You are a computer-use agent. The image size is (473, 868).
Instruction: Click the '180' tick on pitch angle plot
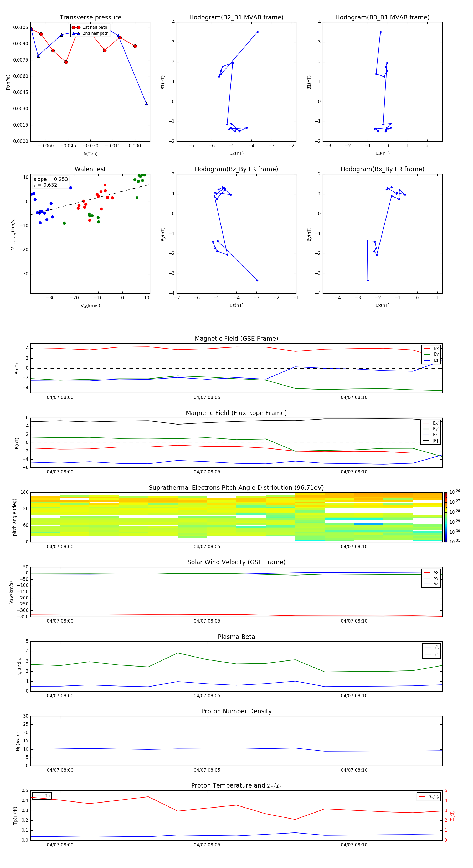[x=25, y=492]
